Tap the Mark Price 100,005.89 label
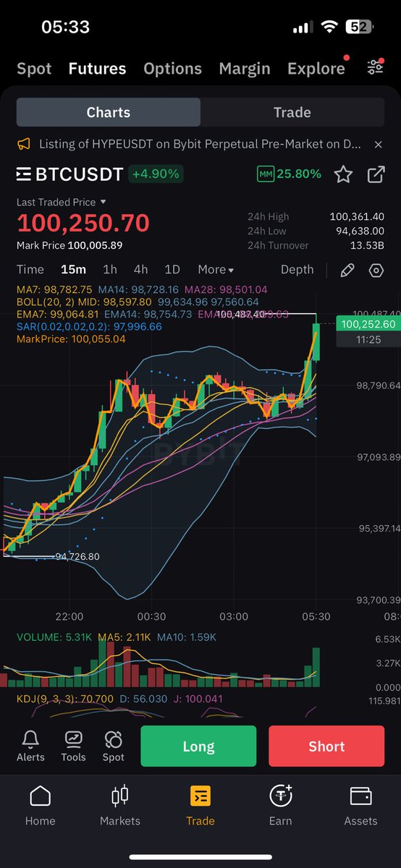401x868 pixels. (x=69, y=245)
